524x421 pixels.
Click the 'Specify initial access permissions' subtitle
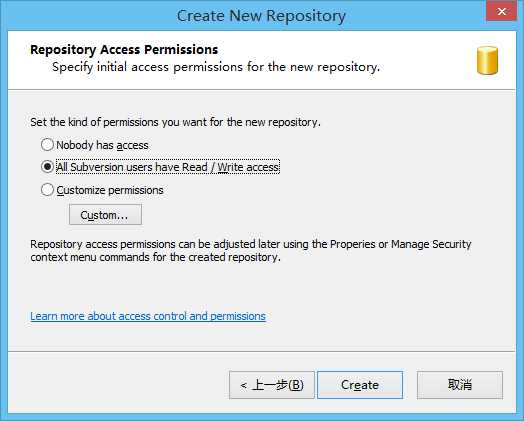[x=216, y=67]
